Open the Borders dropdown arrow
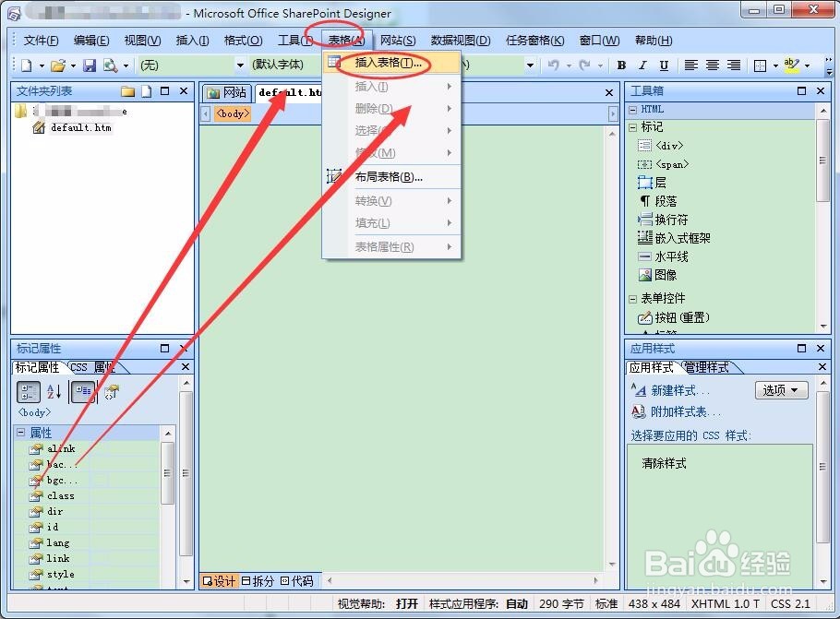The height and width of the screenshot is (619, 840). point(775,65)
